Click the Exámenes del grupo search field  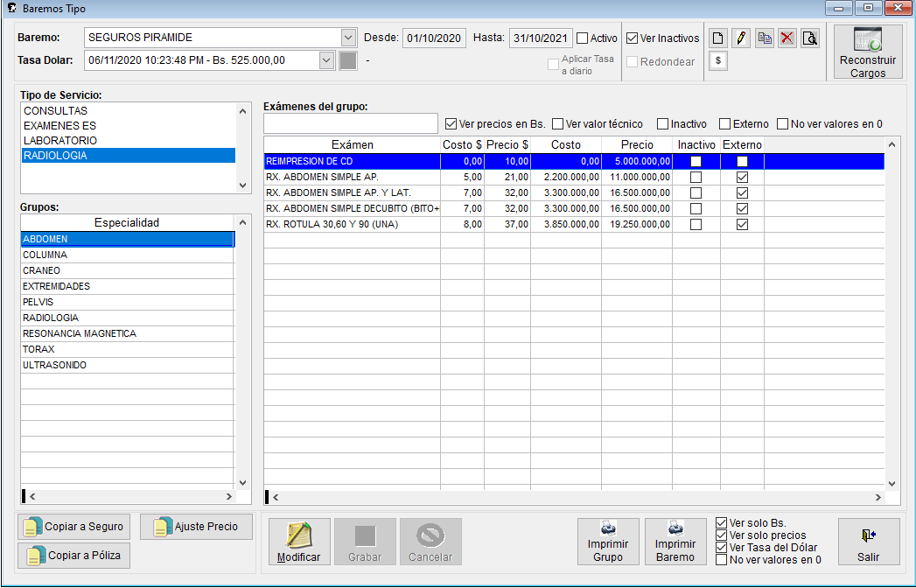(x=351, y=123)
